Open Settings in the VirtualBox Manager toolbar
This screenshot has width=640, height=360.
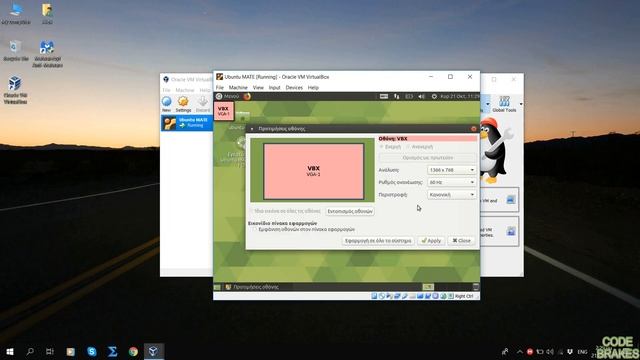[x=183, y=104]
